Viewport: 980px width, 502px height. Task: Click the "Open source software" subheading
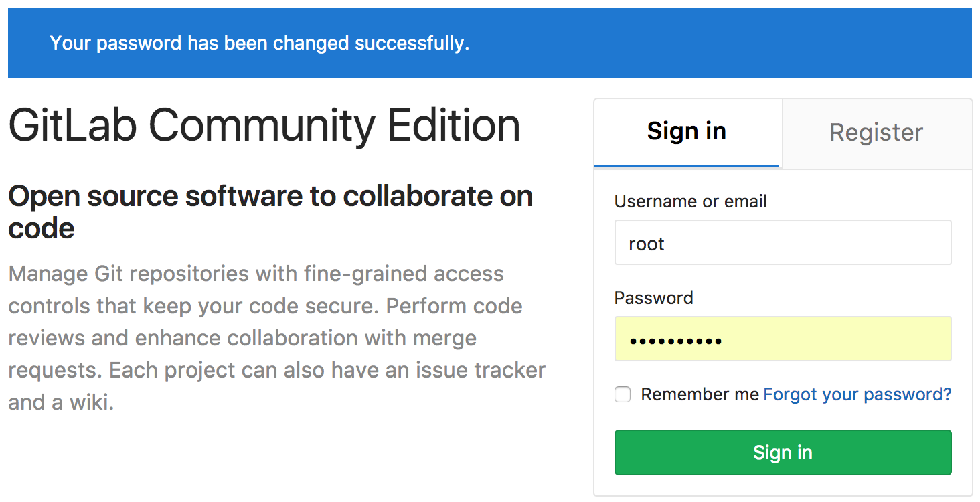click(270, 197)
